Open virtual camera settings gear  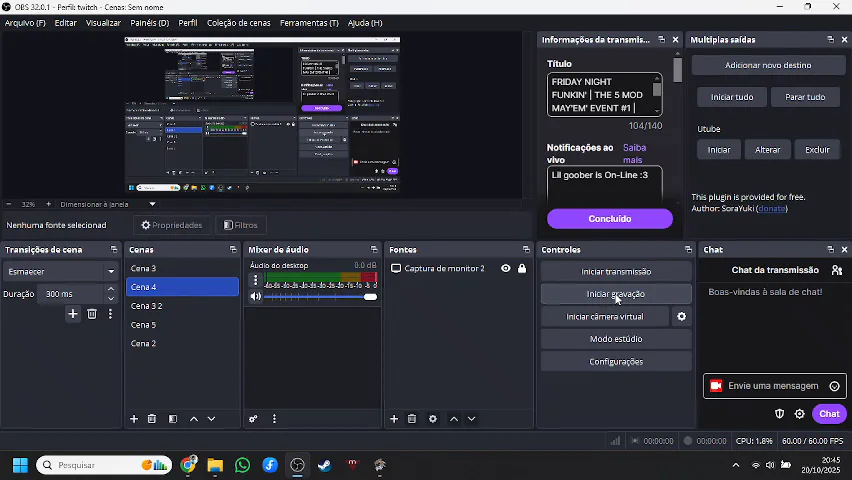tap(681, 316)
